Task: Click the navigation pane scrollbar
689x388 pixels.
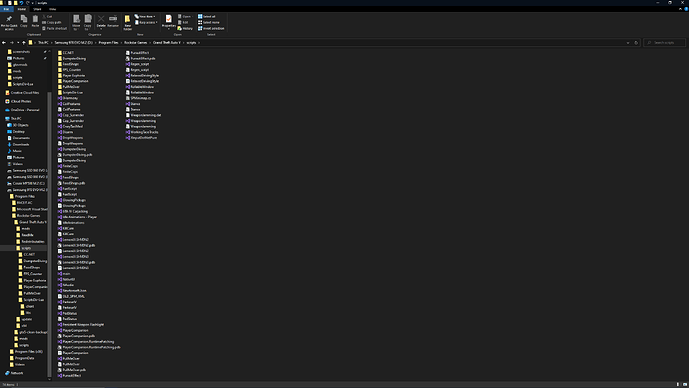Action: point(49,233)
